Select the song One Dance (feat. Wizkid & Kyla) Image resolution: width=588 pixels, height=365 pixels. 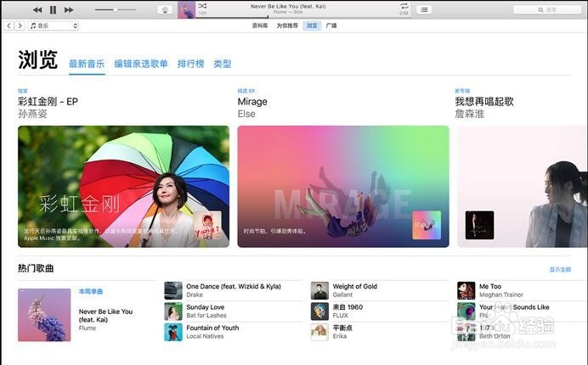[234, 286]
